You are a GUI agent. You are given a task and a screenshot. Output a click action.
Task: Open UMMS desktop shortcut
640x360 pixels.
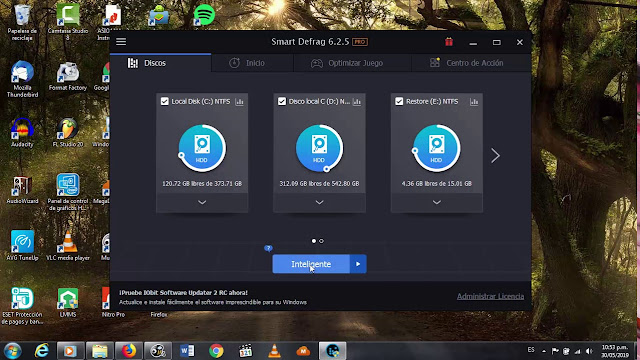[68, 302]
